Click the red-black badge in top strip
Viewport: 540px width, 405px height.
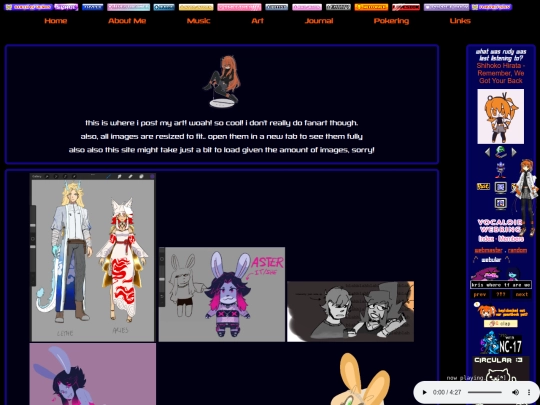406,7
